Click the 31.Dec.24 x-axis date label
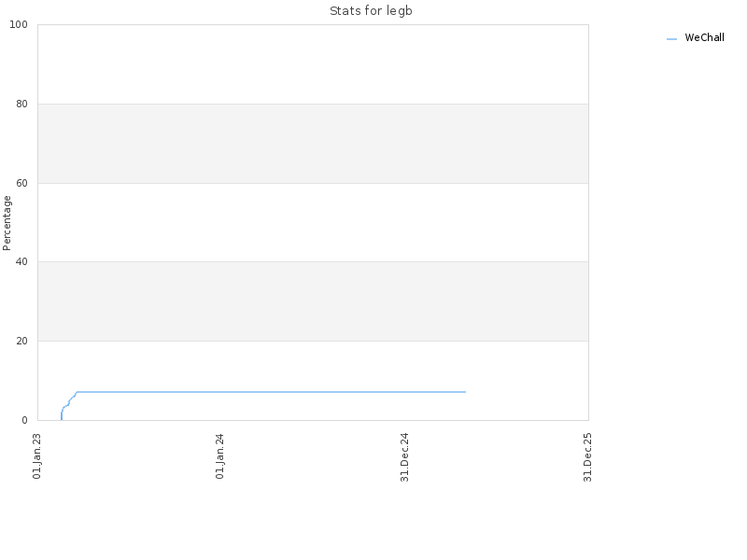 404,457
